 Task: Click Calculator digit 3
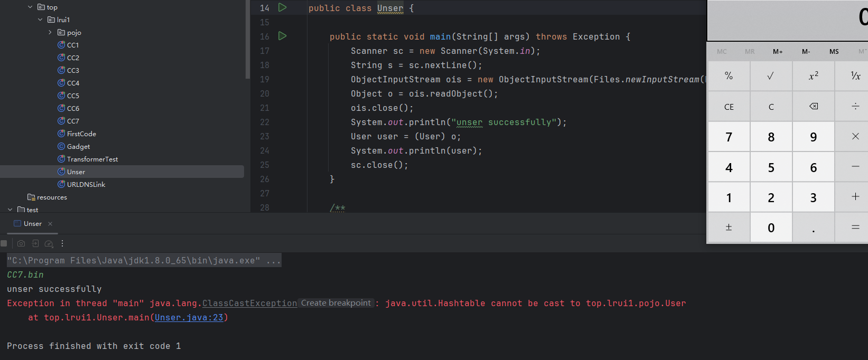pyautogui.click(x=814, y=197)
